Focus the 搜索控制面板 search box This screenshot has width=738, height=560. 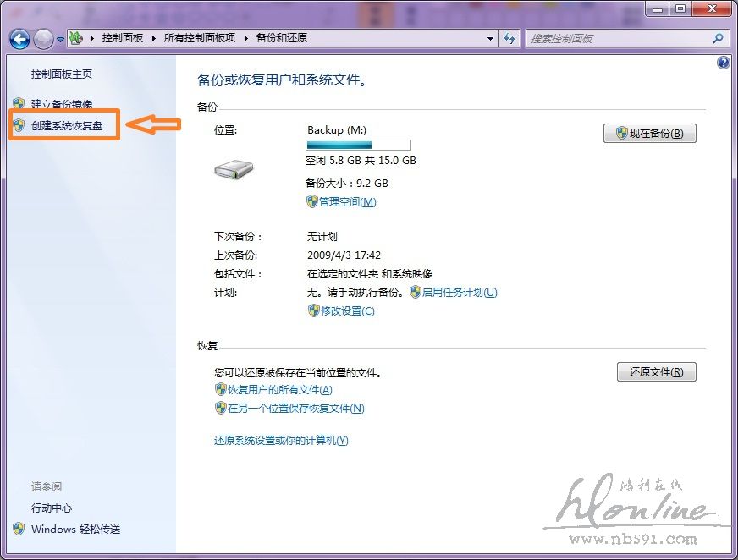(619, 39)
